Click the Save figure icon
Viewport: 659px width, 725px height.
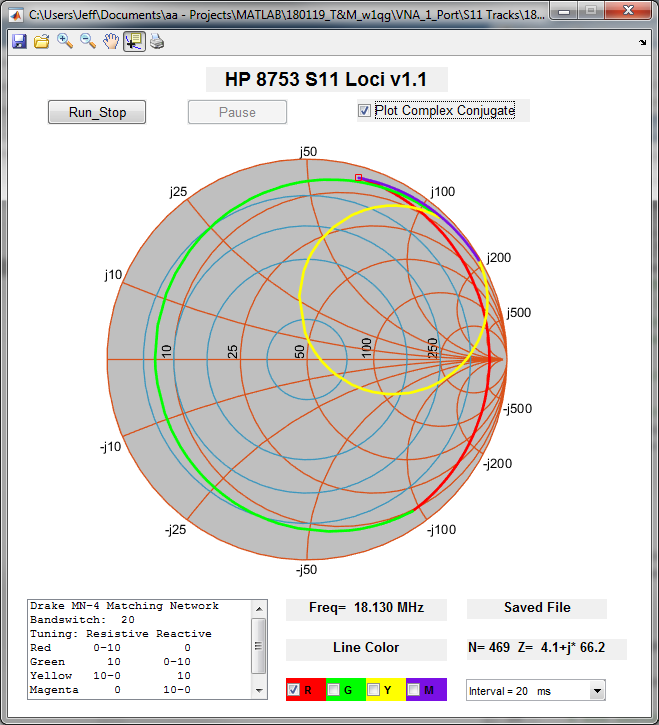pyautogui.click(x=19, y=42)
